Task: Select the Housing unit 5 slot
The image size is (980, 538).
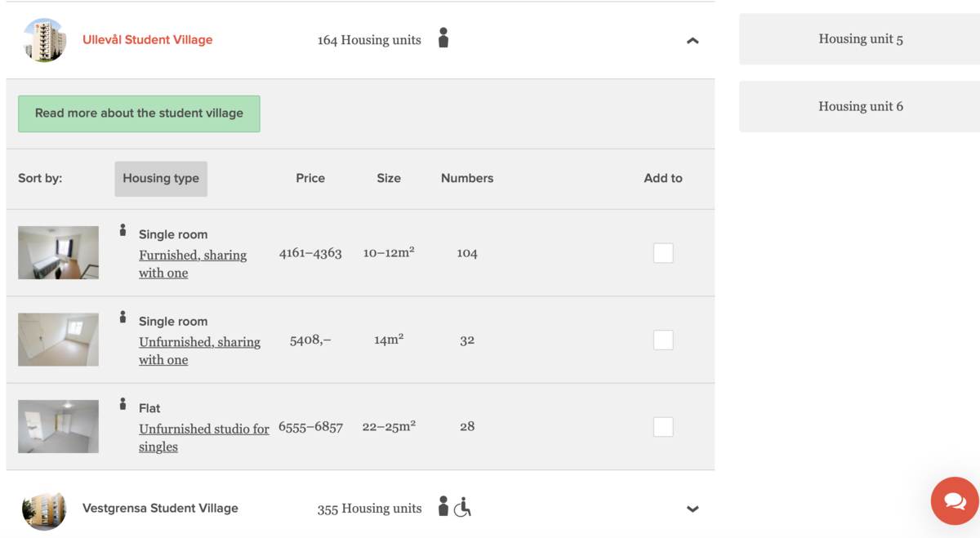Action: coord(860,38)
